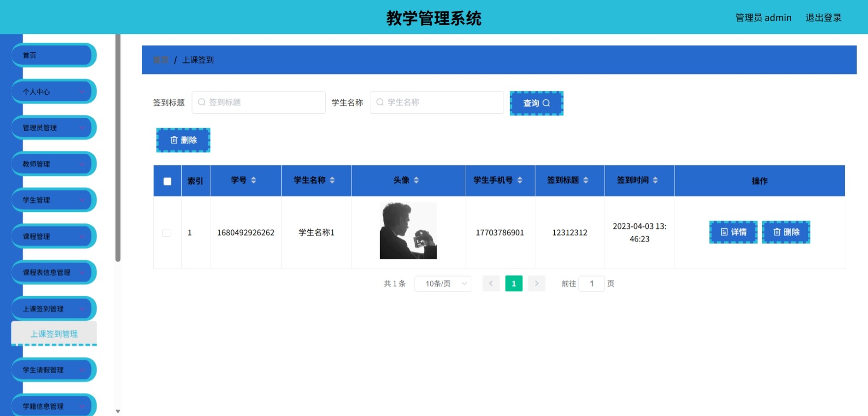The height and width of the screenshot is (416, 868).
Task: Sort by 学生手机号 column arrows
Action: (x=520, y=180)
